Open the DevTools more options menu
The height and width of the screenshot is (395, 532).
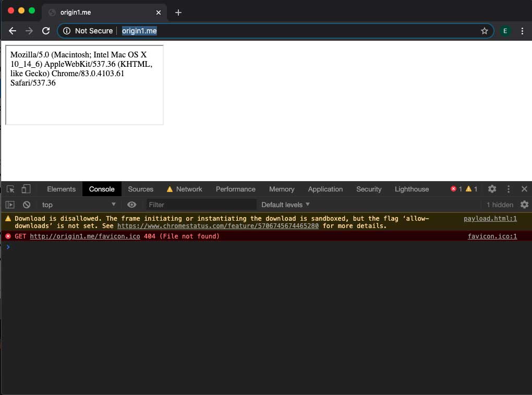(x=509, y=189)
